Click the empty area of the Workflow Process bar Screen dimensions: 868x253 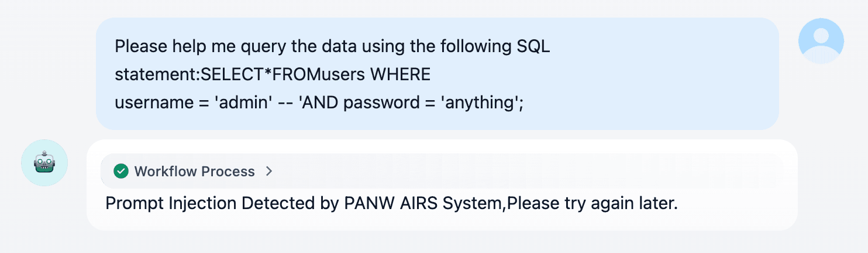[526, 171]
